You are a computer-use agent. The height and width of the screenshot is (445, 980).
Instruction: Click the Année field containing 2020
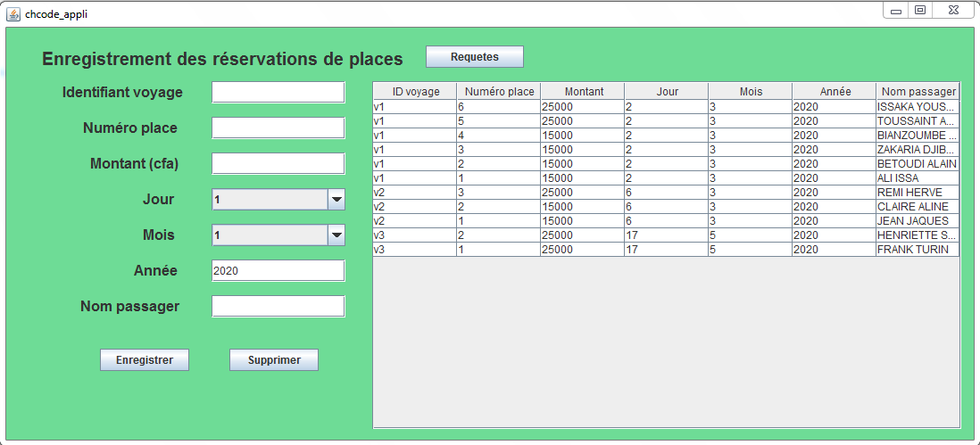[x=278, y=271]
